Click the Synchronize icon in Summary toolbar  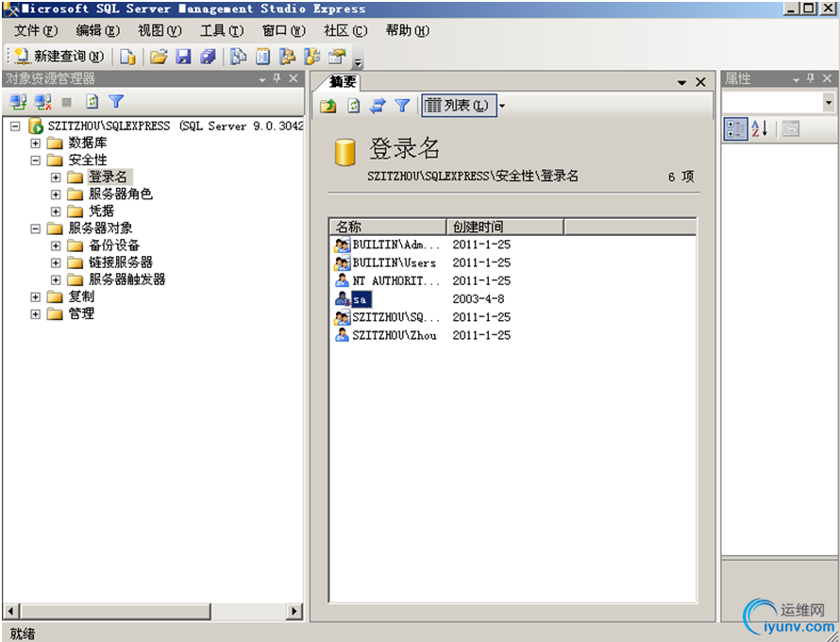coord(378,106)
